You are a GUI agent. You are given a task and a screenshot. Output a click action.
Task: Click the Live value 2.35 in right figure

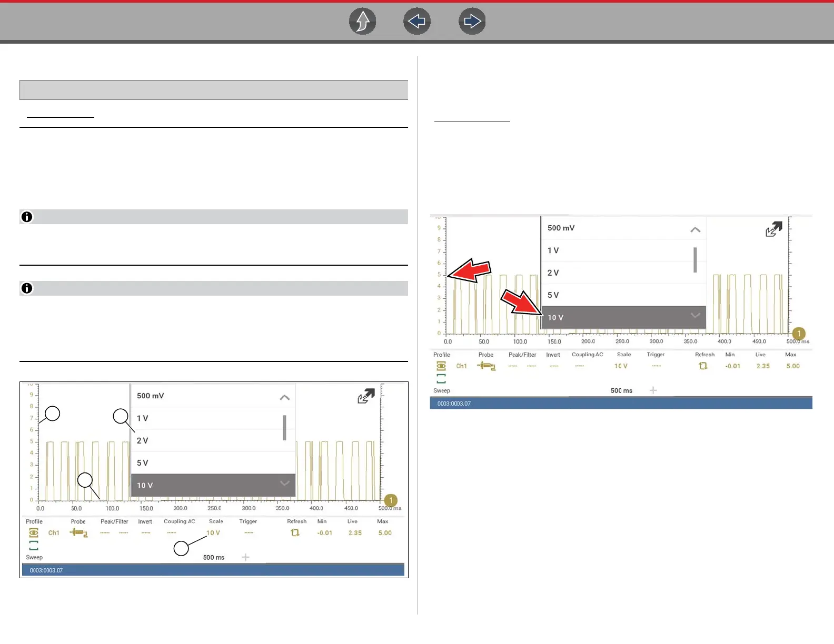763,366
